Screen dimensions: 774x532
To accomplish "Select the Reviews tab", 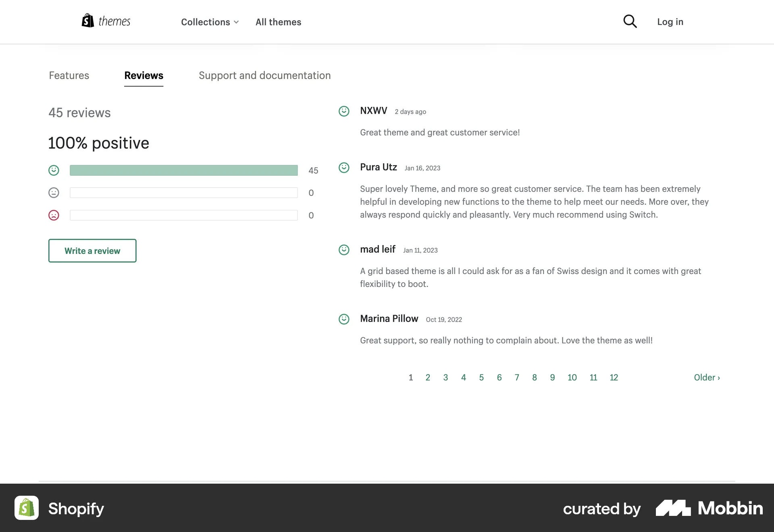I will [144, 75].
